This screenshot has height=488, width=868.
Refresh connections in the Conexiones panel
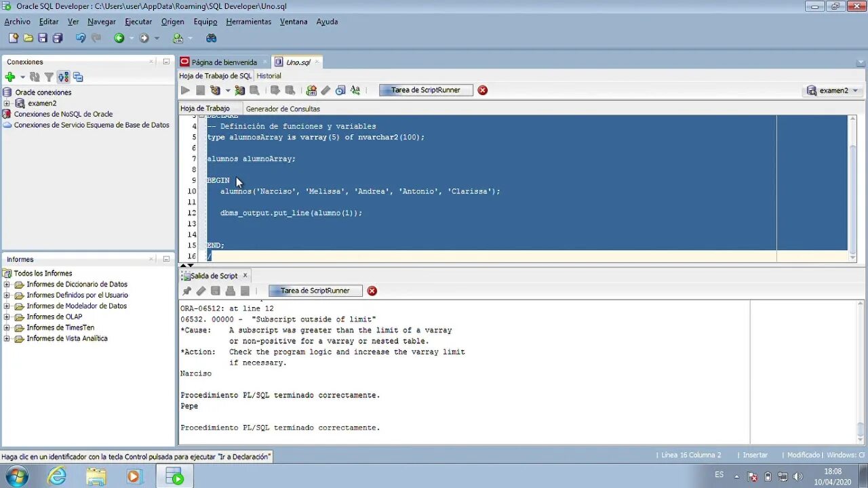click(x=35, y=77)
